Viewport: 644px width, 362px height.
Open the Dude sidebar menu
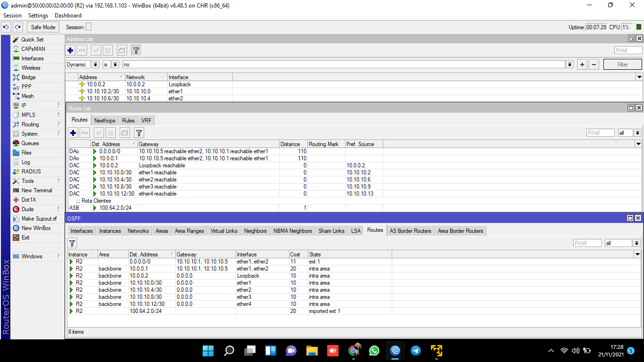pyautogui.click(x=28, y=209)
